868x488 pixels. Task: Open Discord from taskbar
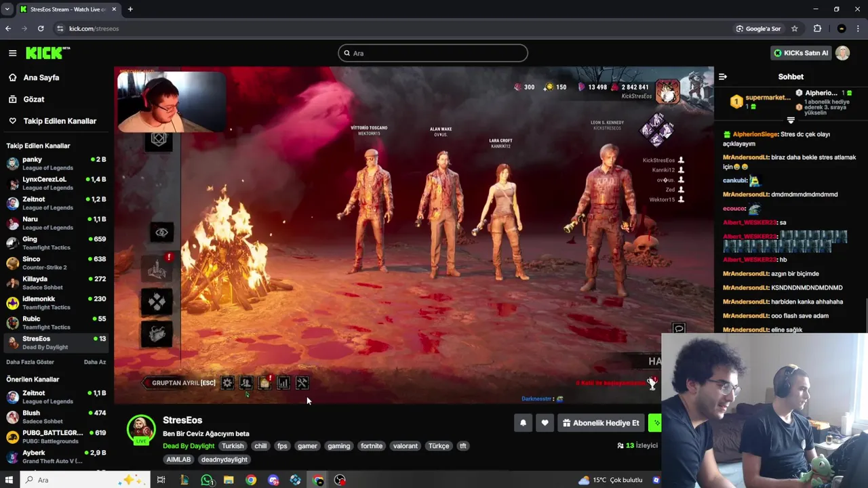[273, 480]
